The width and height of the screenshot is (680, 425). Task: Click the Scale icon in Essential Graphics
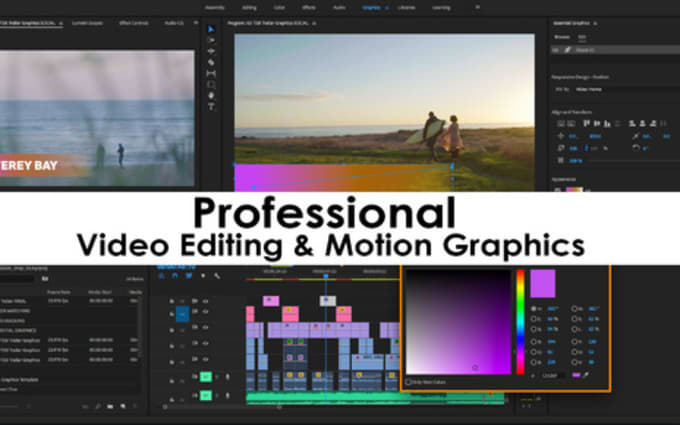[560, 148]
